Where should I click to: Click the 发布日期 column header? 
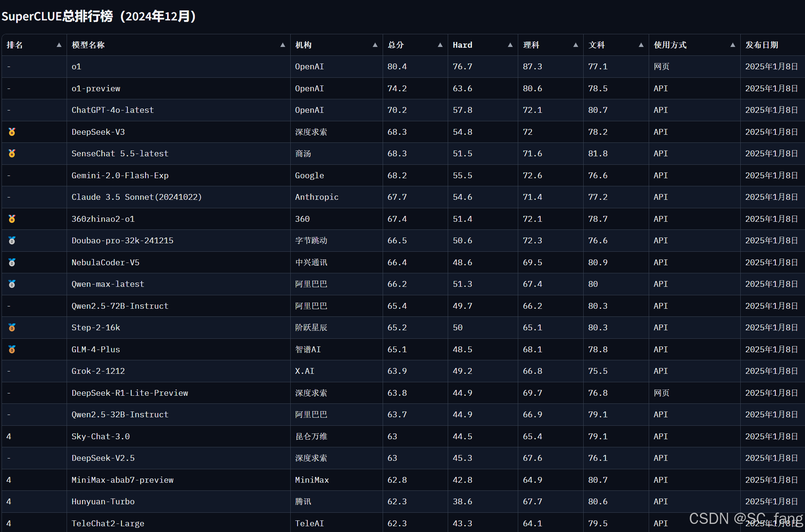pos(761,45)
